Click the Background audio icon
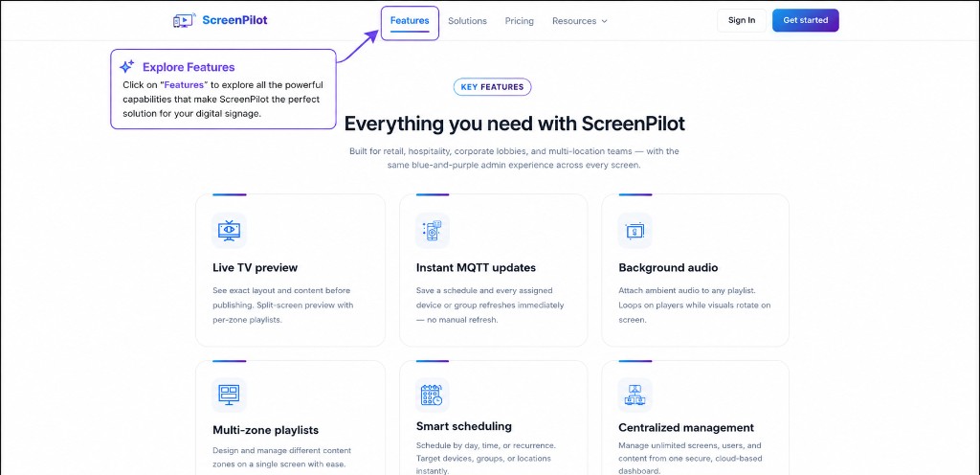Viewport: 980px width, 475px height. (x=635, y=231)
